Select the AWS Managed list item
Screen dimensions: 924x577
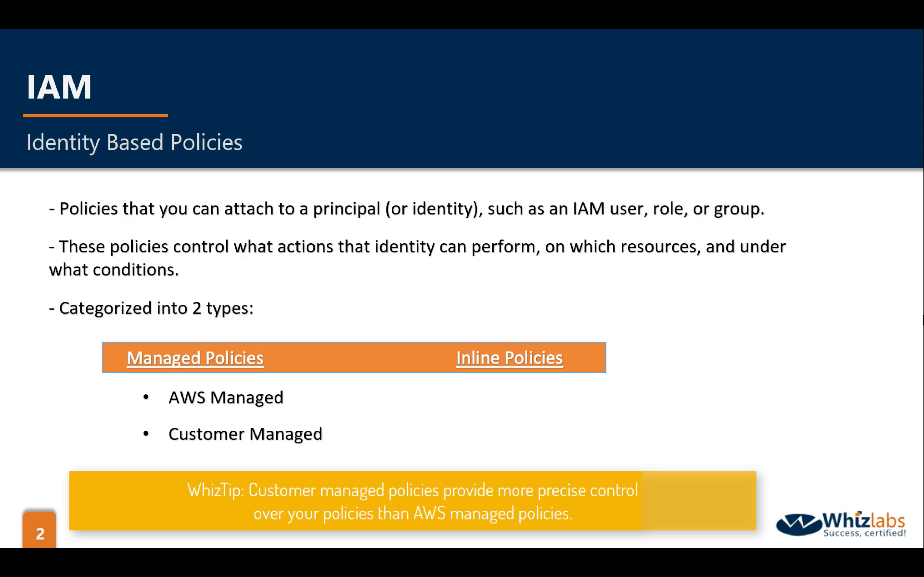226,398
